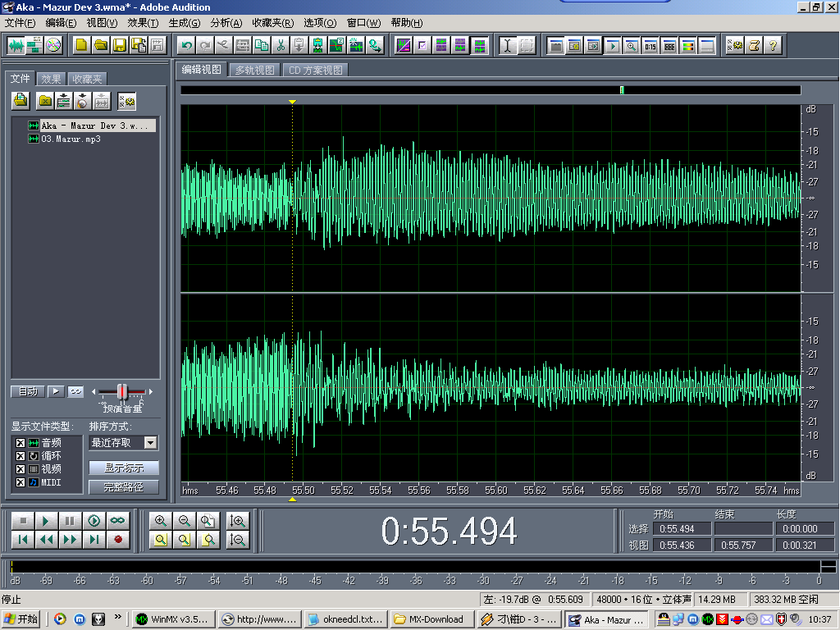This screenshot has width=840, height=630.
Task: Zoom to right edge of selection
Action: 208,540
